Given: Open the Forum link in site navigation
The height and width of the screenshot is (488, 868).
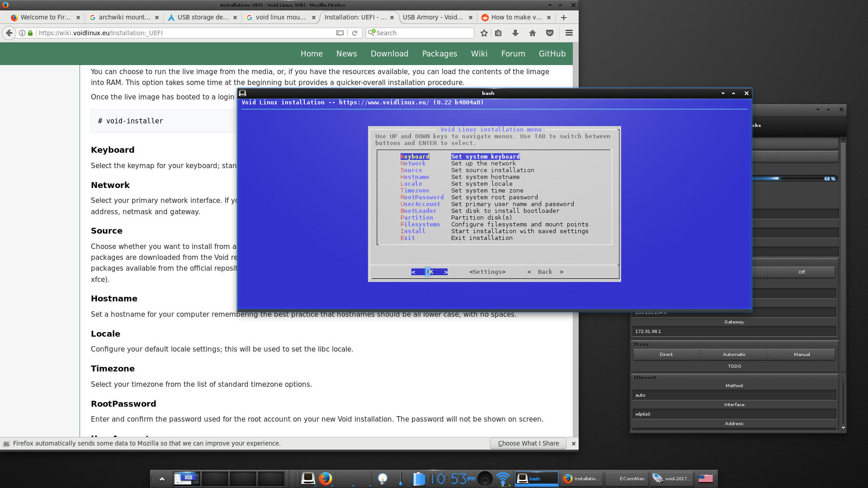Looking at the screenshot, I should (x=513, y=54).
